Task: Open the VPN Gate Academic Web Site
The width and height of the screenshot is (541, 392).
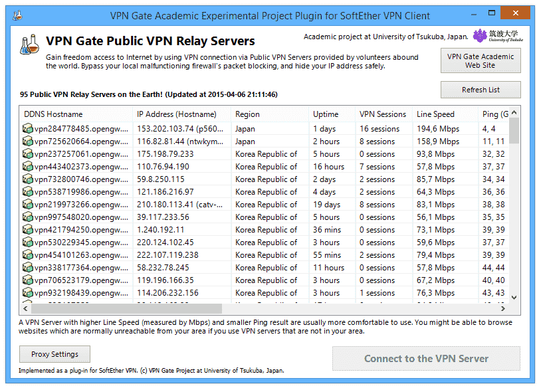Action: click(x=480, y=61)
